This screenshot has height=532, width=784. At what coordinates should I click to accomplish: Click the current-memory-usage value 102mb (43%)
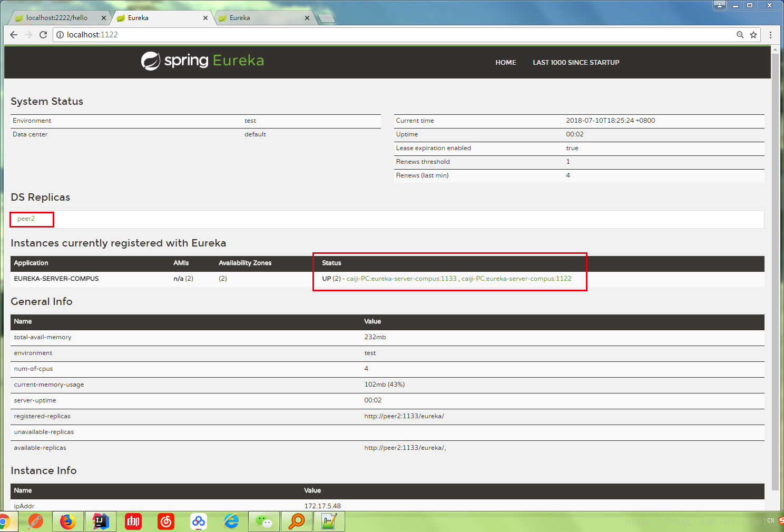(x=385, y=385)
